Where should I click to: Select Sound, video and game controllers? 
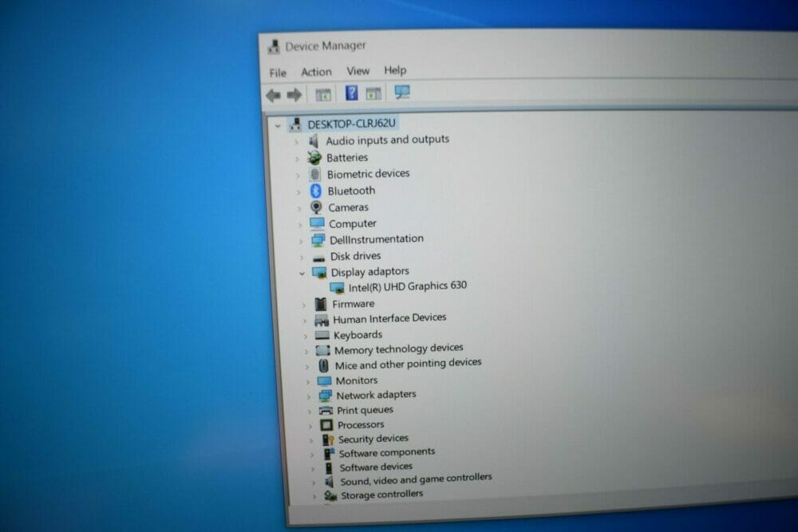[x=416, y=479]
